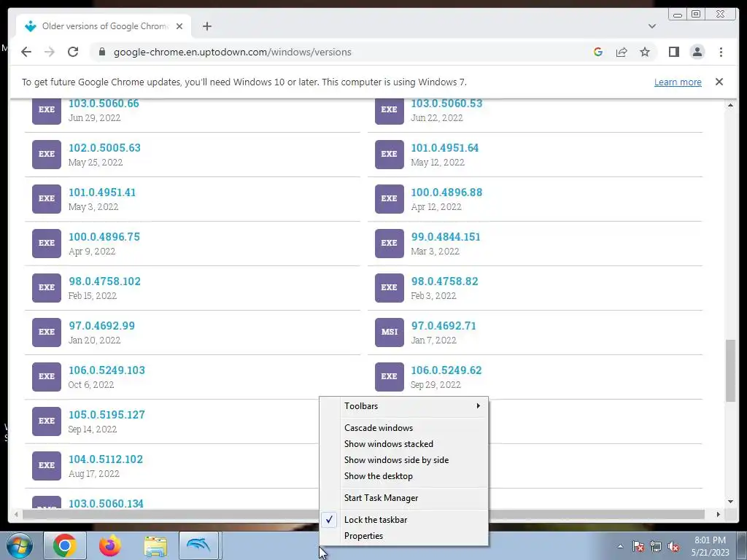Image resolution: width=747 pixels, height=560 pixels.
Task: Open version 103.0.5060.53 link
Action: click(x=446, y=104)
